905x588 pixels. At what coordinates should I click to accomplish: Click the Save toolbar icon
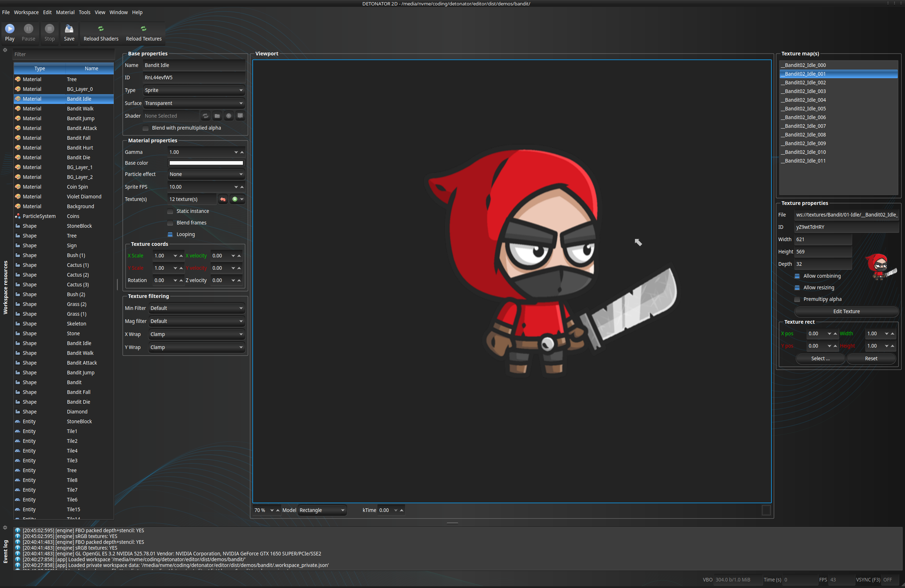[69, 29]
